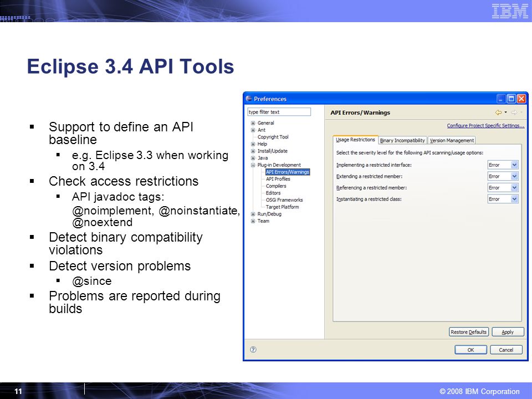Maximize the Preferences window

coord(511,99)
